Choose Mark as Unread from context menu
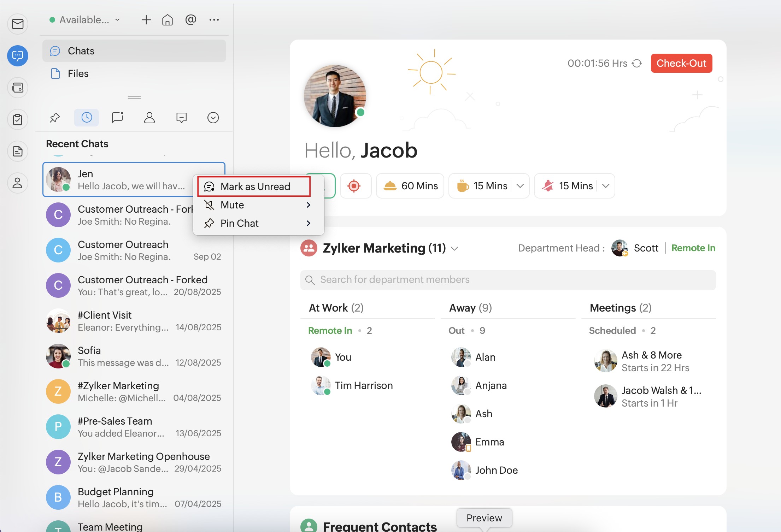Viewport: 781px width, 532px height. [254, 187]
